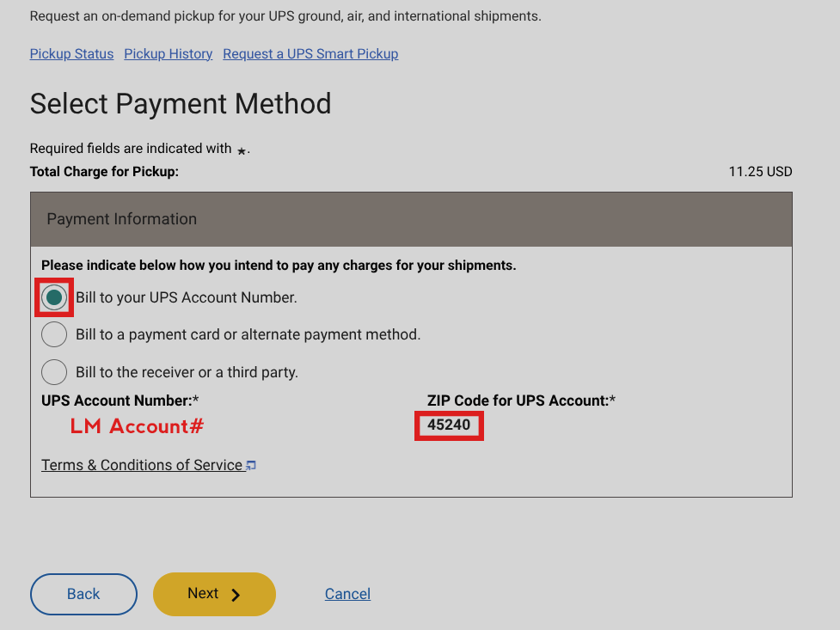The image size is (840, 630).
Task: Click the LM Account# account number value
Action: click(137, 425)
